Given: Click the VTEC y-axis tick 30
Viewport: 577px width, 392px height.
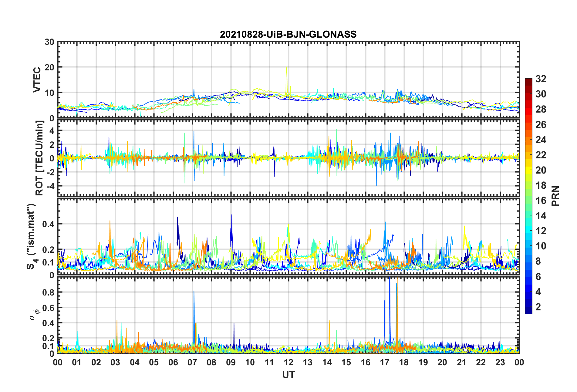Looking at the screenshot, I should [x=49, y=42].
